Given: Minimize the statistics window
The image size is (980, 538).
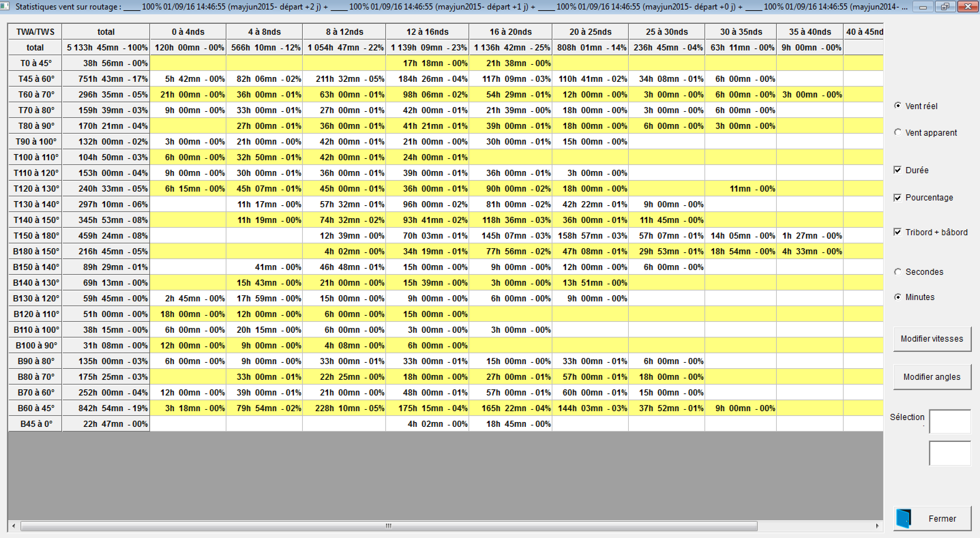Looking at the screenshot, I should (x=923, y=6).
